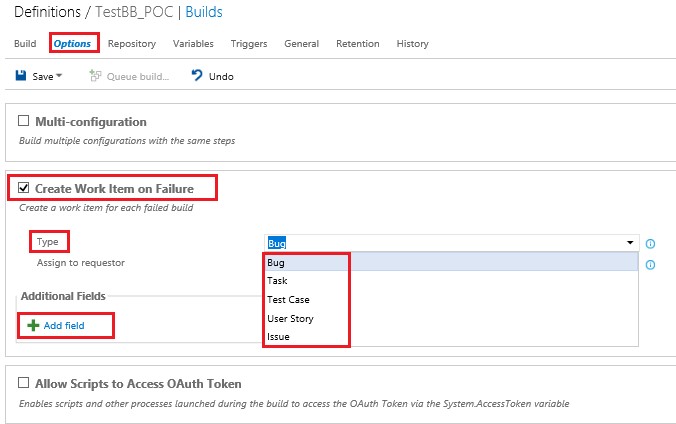This screenshot has width=676, height=424.
Task: Open the info icon beside Assign to requestor
Action: pos(650,264)
